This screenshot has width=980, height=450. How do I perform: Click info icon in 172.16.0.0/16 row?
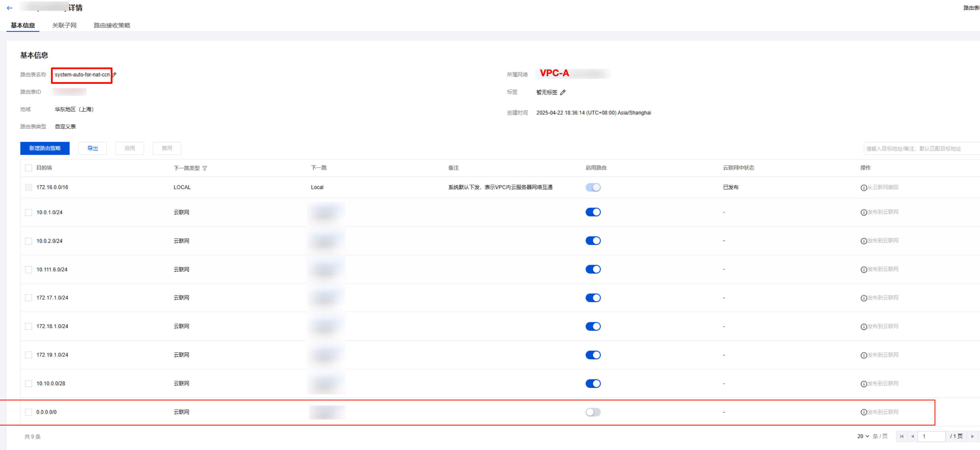[x=864, y=188]
